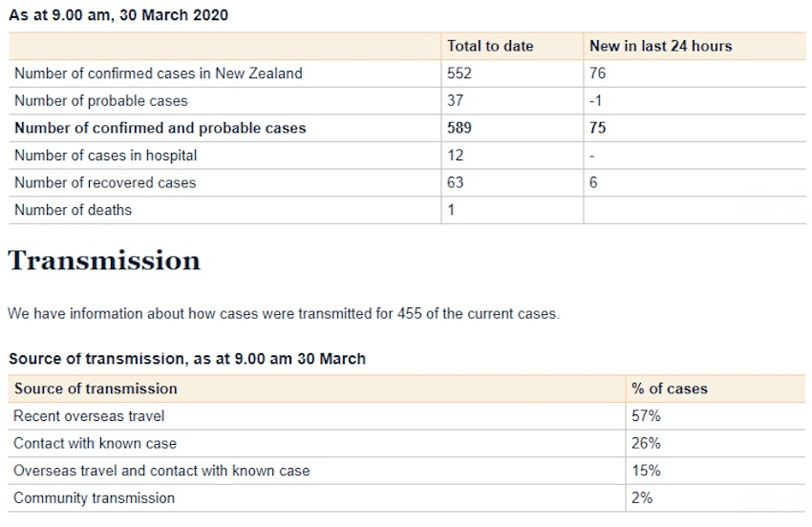
Task: Click the recovered cases total 63
Action: pyautogui.click(x=456, y=182)
